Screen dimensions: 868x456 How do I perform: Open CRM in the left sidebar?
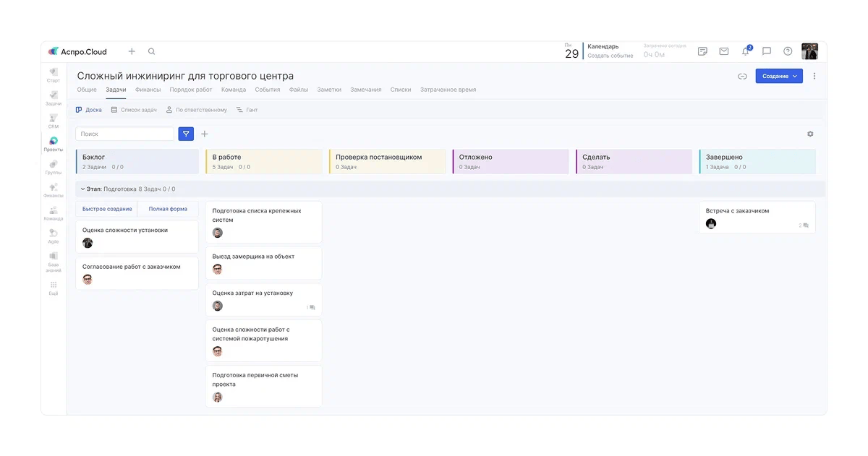point(54,121)
